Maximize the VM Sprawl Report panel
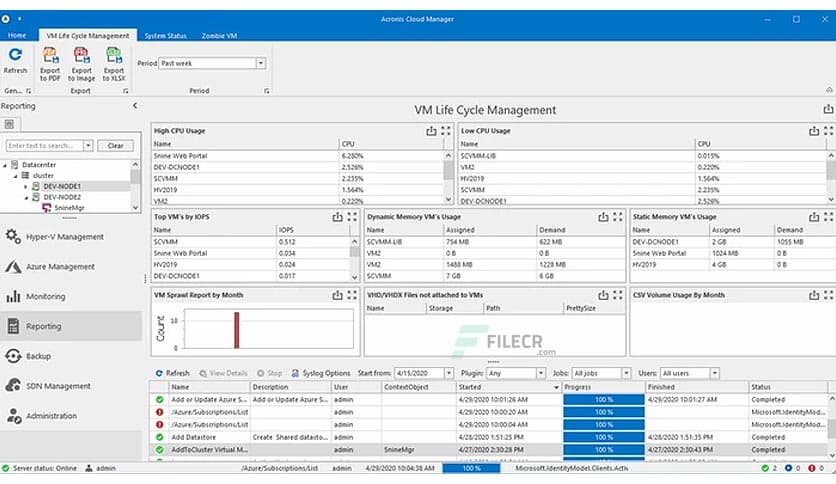Screen dimensions: 836x484 352,295
